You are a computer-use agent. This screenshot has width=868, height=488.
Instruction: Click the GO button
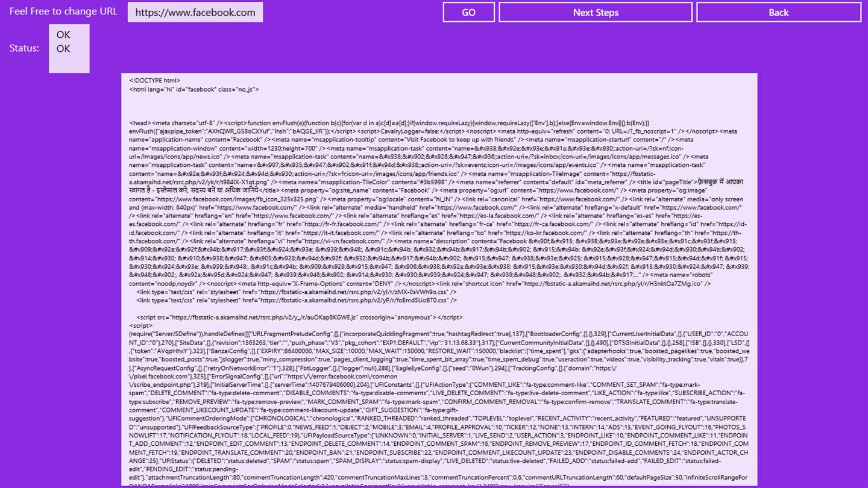point(468,12)
